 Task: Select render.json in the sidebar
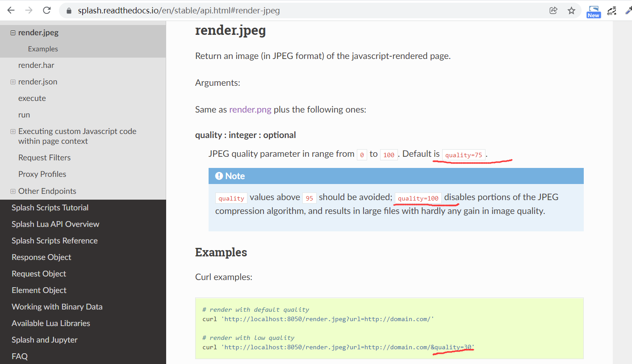pos(38,82)
